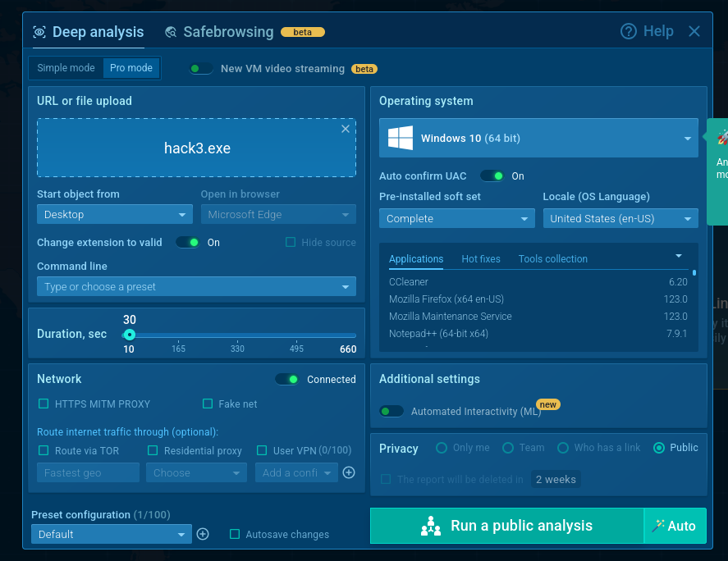Enable Residential proxy checkbox
This screenshot has width=728, height=561.
153,450
